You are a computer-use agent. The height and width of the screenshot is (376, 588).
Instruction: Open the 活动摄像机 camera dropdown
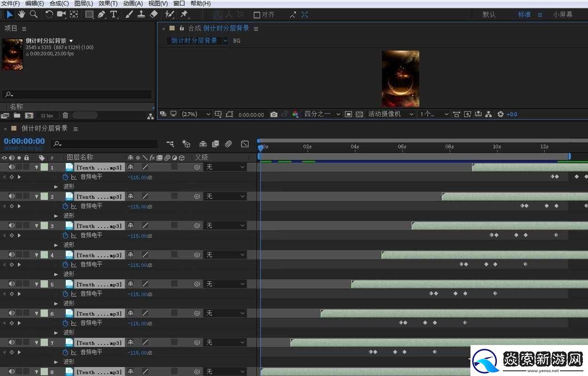[390, 114]
